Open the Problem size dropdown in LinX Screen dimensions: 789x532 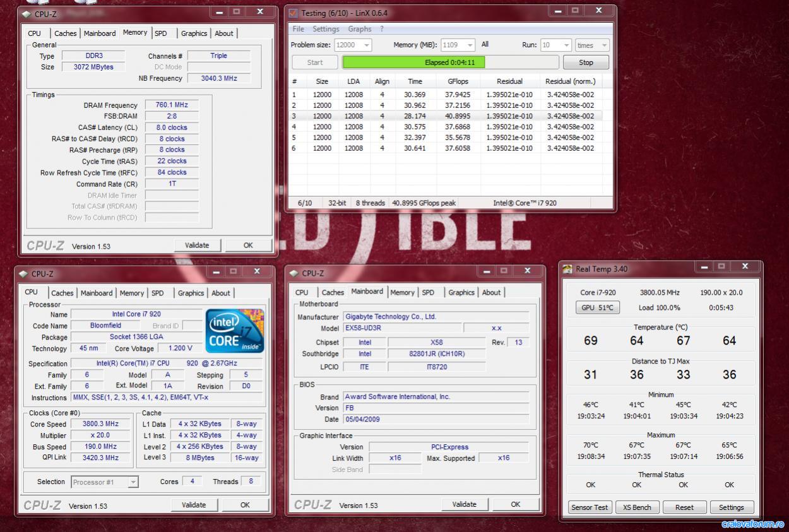coord(367,45)
